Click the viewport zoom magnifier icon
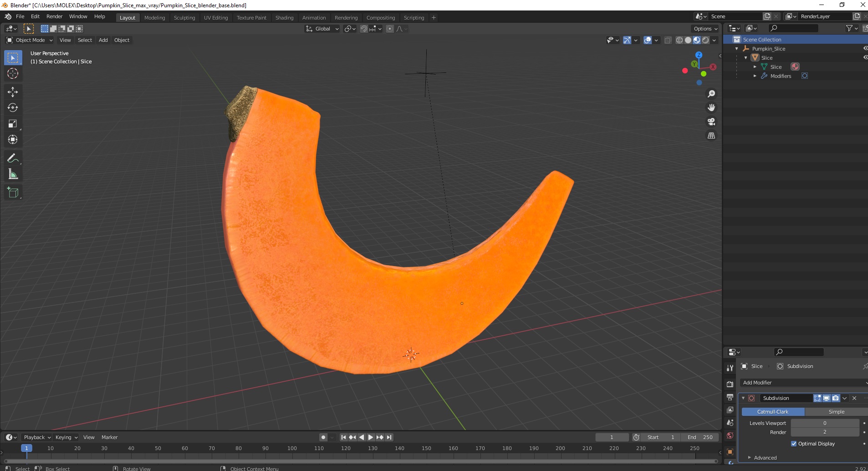868x471 pixels. tap(711, 94)
